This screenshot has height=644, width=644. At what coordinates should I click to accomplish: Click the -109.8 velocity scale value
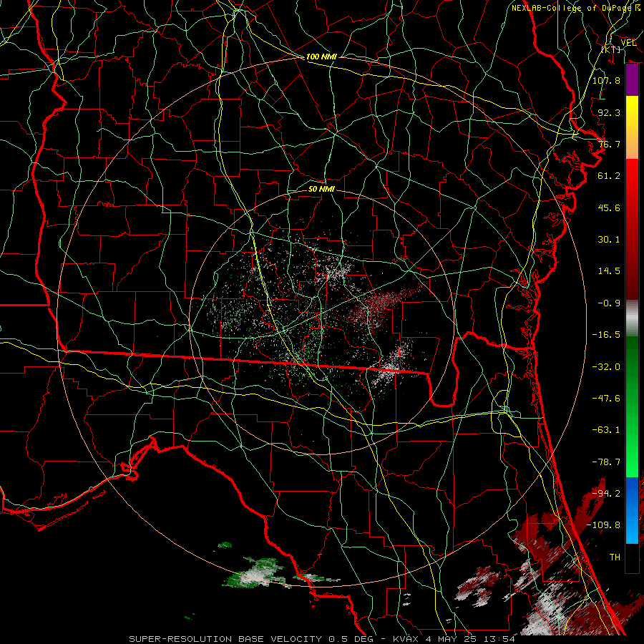coord(603,525)
